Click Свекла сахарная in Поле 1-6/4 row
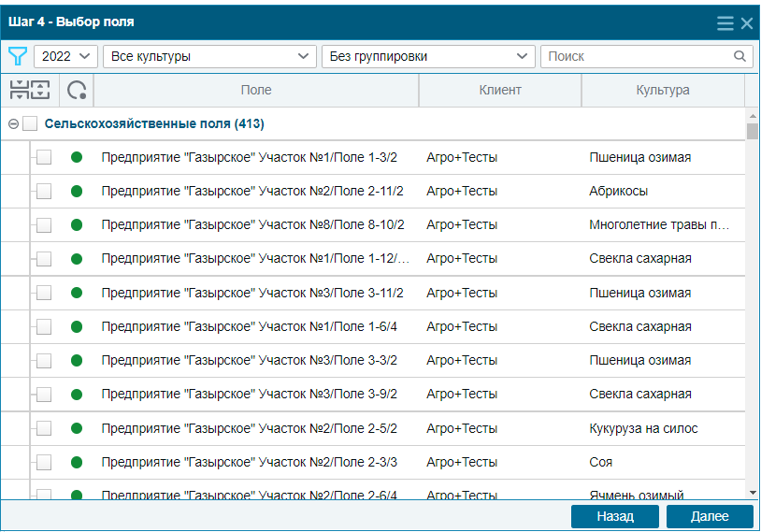The width and height of the screenshot is (761, 532). [x=640, y=326]
